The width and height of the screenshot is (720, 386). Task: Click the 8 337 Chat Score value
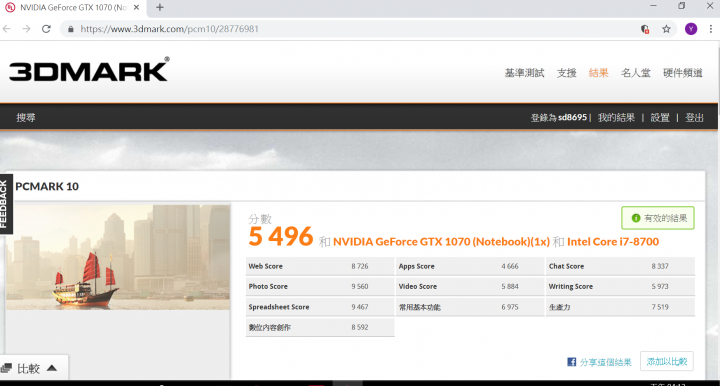pos(660,266)
